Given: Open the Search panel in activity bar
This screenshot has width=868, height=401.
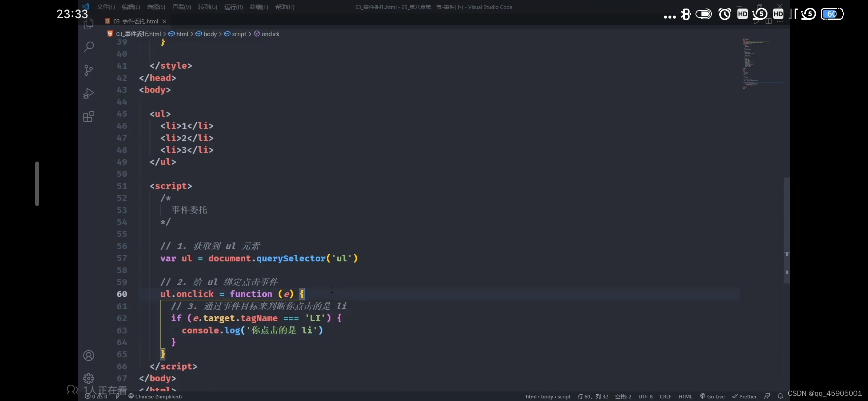Looking at the screenshot, I should pos(89,47).
